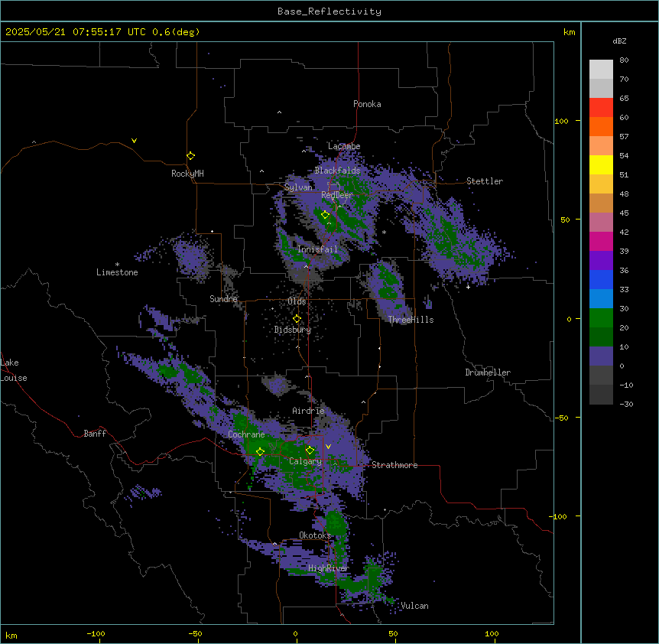Viewport: 659px width, 644px height.
Task: Click the Drumheller label
Action: [x=488, y=372]
